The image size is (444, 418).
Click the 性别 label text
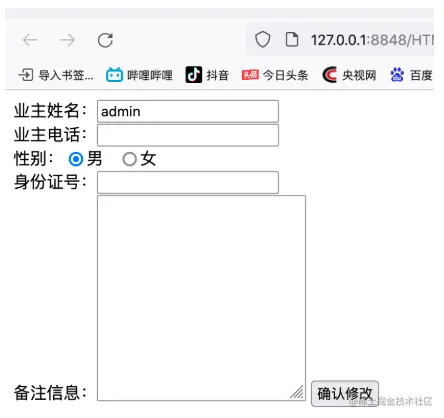(34, 158)
